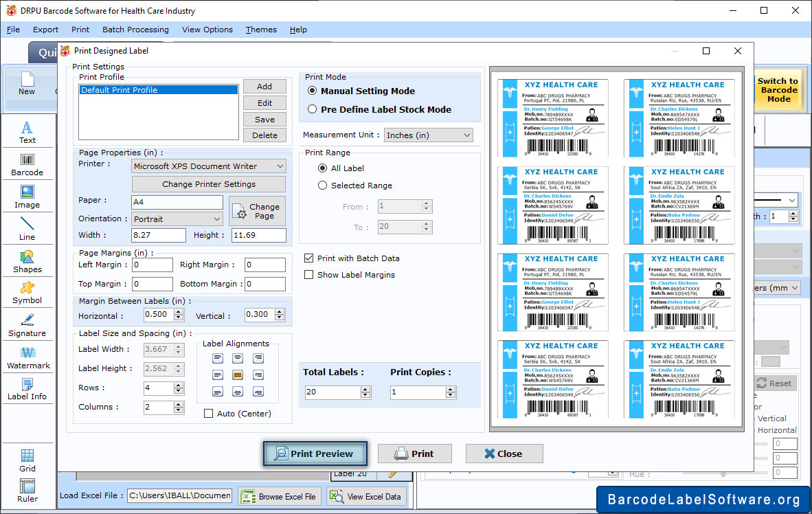
Task: Select Pre Define Label Stock Mode
Action: tap(313, 109)
